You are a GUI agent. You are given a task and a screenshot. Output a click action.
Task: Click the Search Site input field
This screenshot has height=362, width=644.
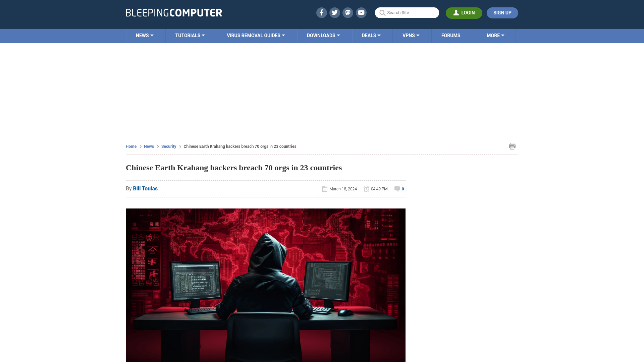pyautogui.click(x=407, y=13)
